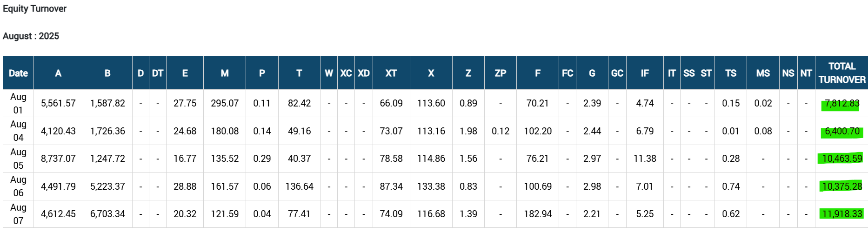This screenshot has height=239, width=868.
Task: Click the 136.64 value in column T
Action: tap(299, 186)
